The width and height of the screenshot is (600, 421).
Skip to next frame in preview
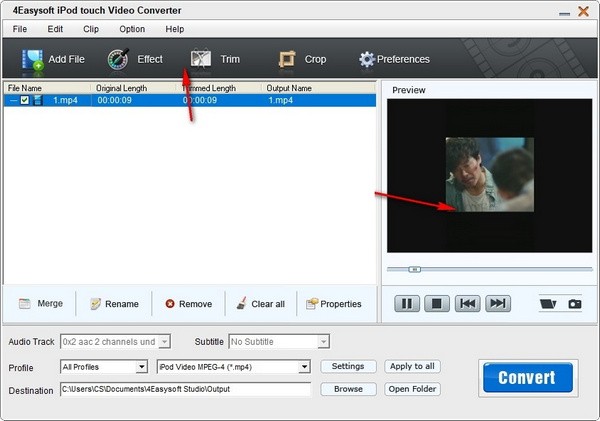coord(497,303)
